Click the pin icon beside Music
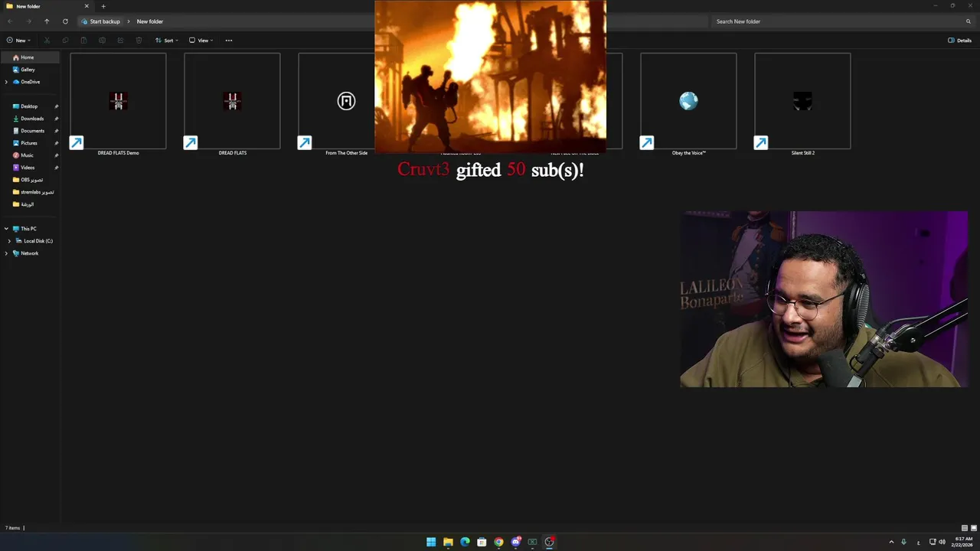The width and height of the screenshot is (980, 551). (57, 155)
